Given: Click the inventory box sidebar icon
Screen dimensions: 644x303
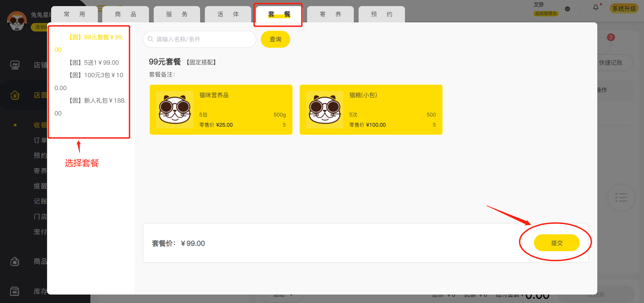Looking at the screenshot, I should (15, 291).
